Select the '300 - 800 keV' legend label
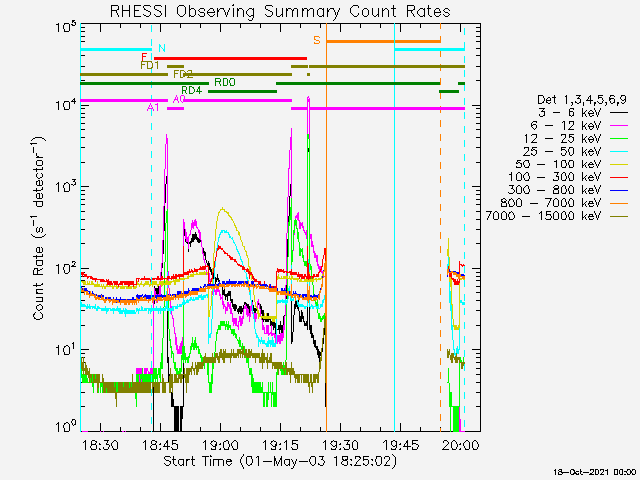 [555, 190]
